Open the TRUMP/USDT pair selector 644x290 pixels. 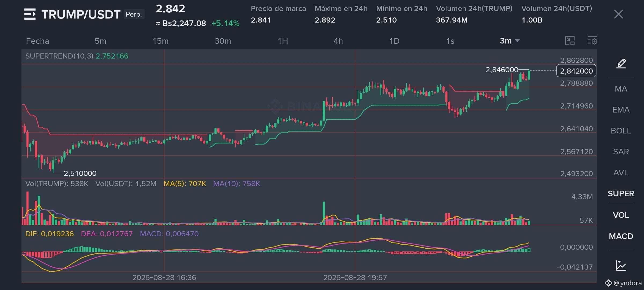pyautogui.click(x=81, y=15)
